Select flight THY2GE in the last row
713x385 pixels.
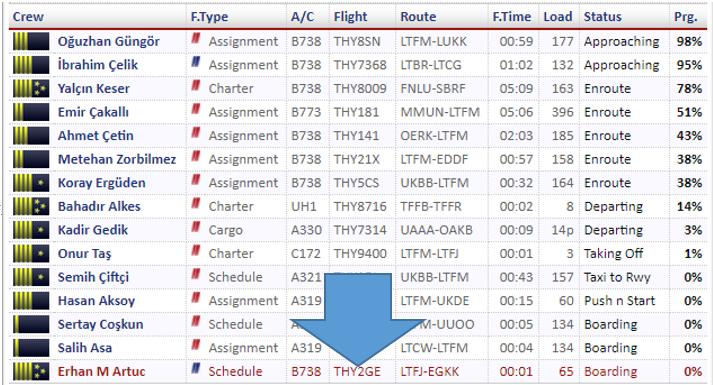click(357, 372)
